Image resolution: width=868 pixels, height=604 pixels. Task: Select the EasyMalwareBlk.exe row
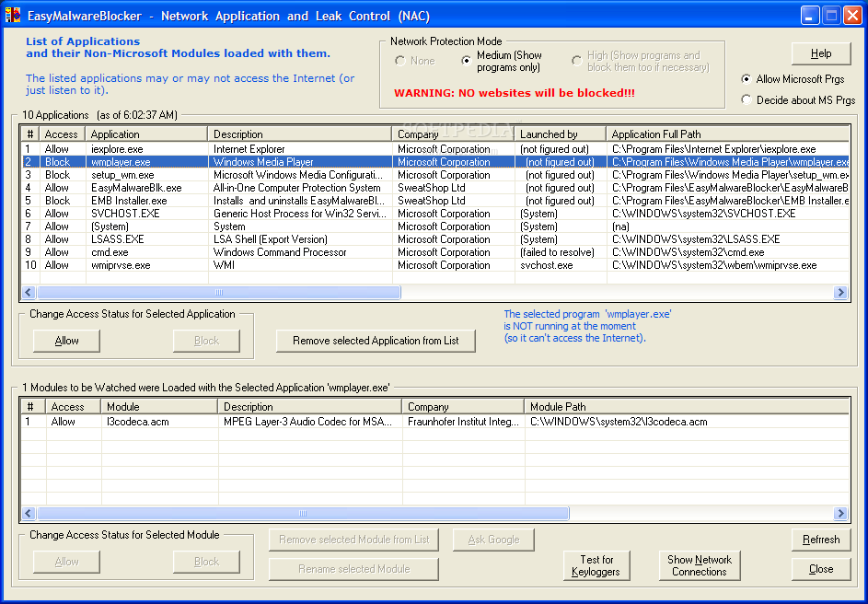435,188
